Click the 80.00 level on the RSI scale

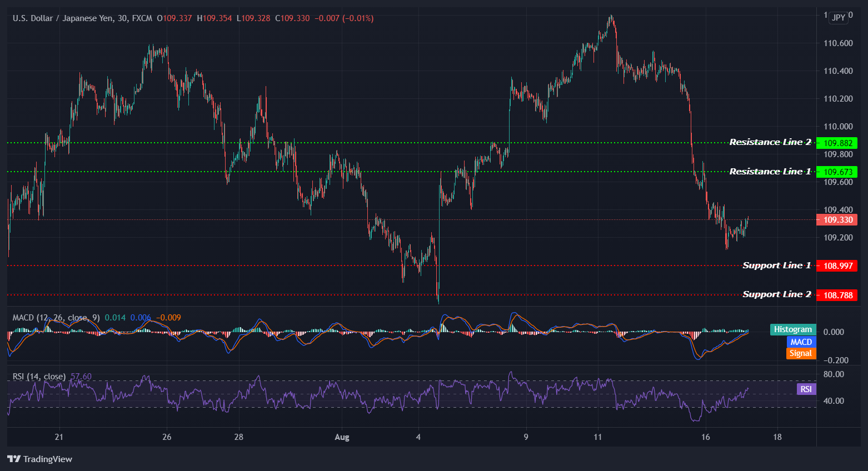coord(832,374)
